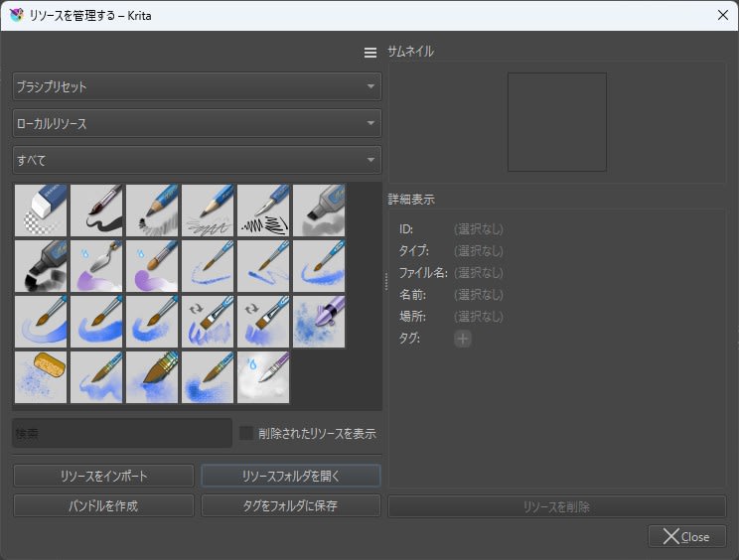Select the ink pen nib preset with scribbles
This screenshot has height=560, width=739.
pyautogui.click(x=263, y=210)
